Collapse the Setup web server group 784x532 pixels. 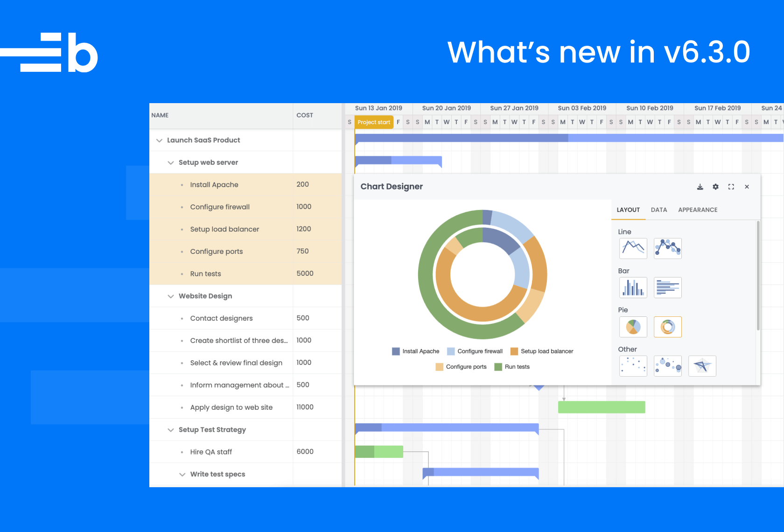click(x=171, y=163)
